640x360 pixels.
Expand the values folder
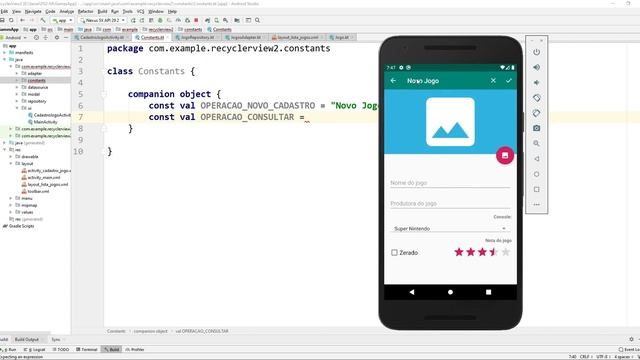[11, 212]
